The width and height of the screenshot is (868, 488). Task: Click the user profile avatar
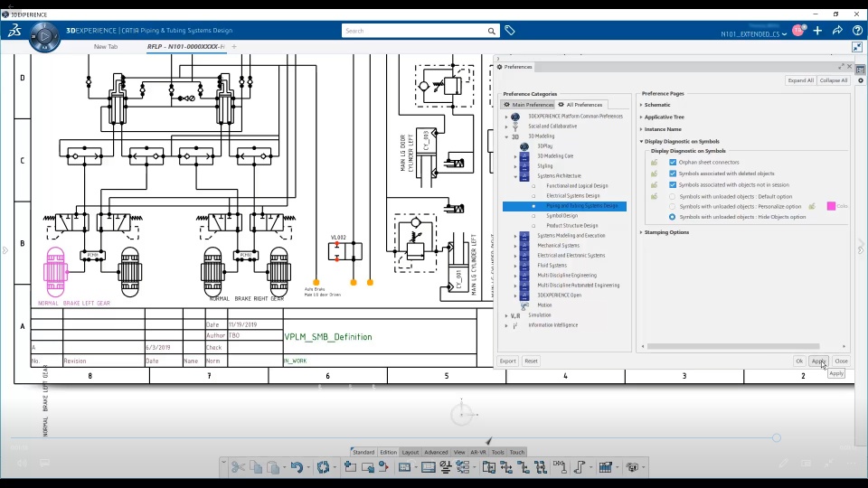pos(798,31)
